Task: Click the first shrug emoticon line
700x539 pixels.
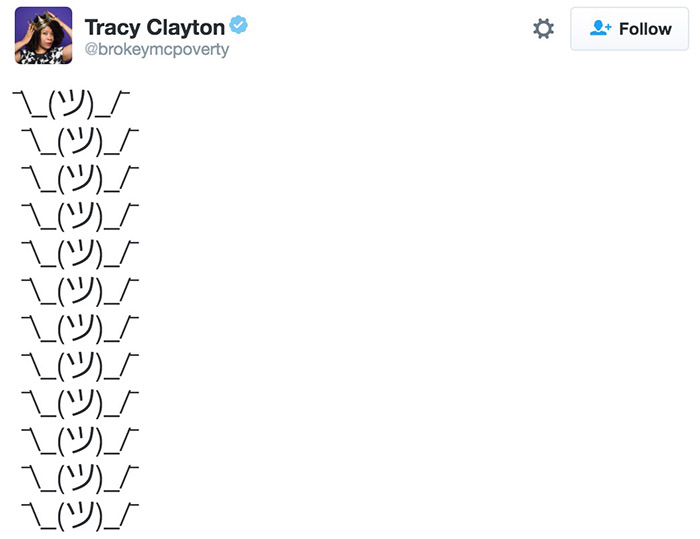Action: [72, 103]
